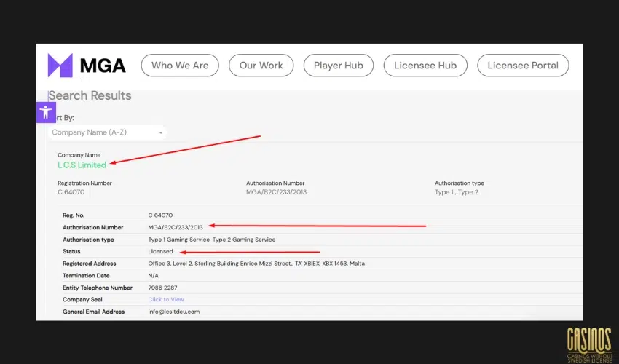This screenshot has height=364, width=619.
Task: Open the accessibility widget icon
Action: click(46, 113)
